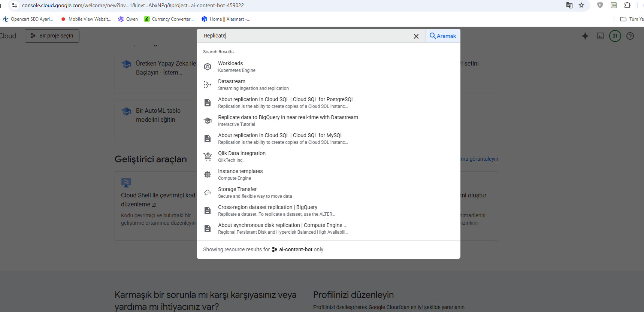
Task: Select Datastream search result text
Action: pos(232,81)
